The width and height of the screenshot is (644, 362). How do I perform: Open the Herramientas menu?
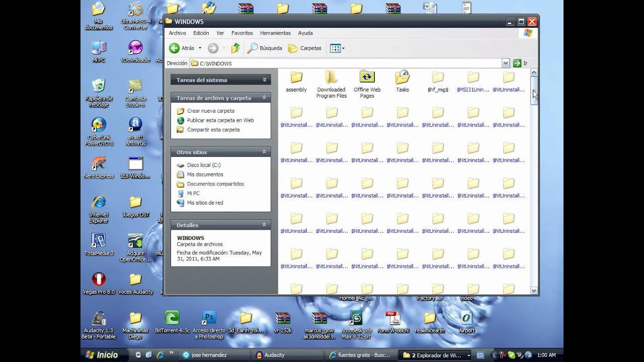pos(275,33)
